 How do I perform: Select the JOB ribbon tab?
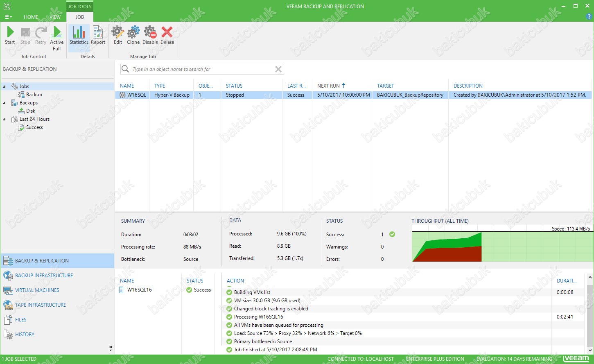point(80,17)
